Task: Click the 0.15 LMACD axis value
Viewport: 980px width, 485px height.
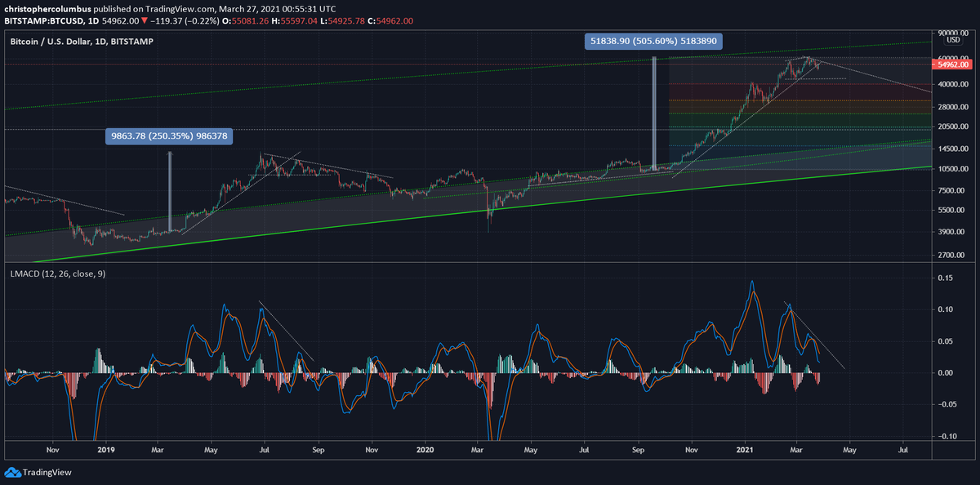Action: (946, 278)
